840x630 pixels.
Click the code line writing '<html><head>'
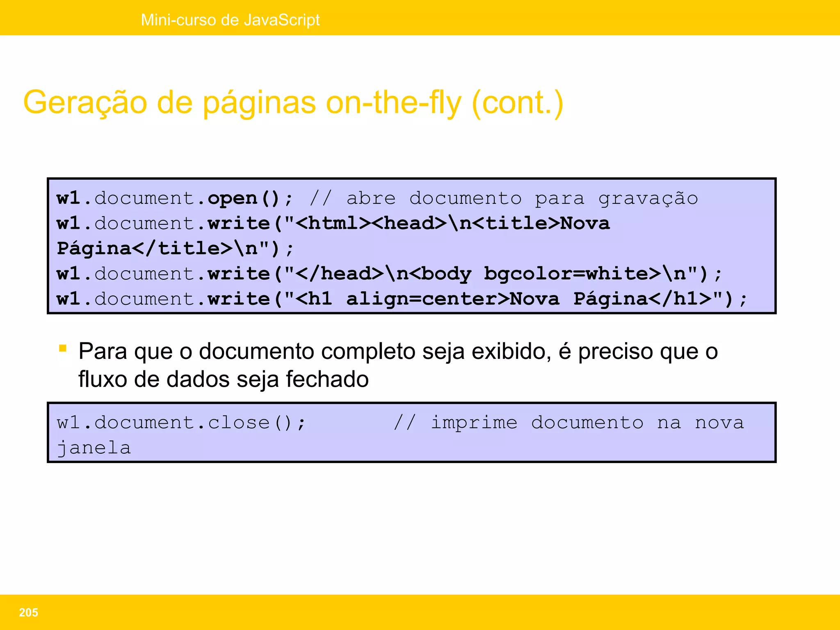tap(333, 224)
